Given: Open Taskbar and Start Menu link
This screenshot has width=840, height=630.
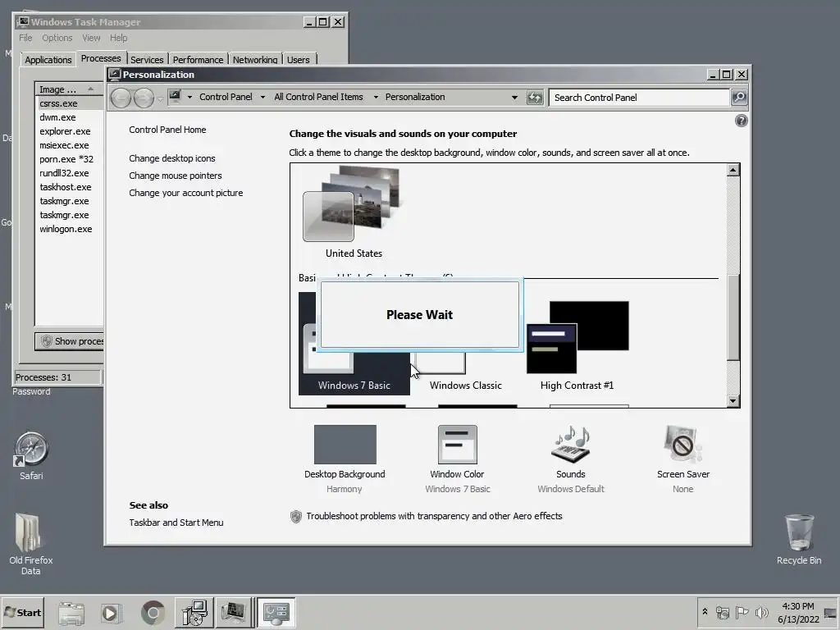Looking at the screenshot, I should pos(176,523).
